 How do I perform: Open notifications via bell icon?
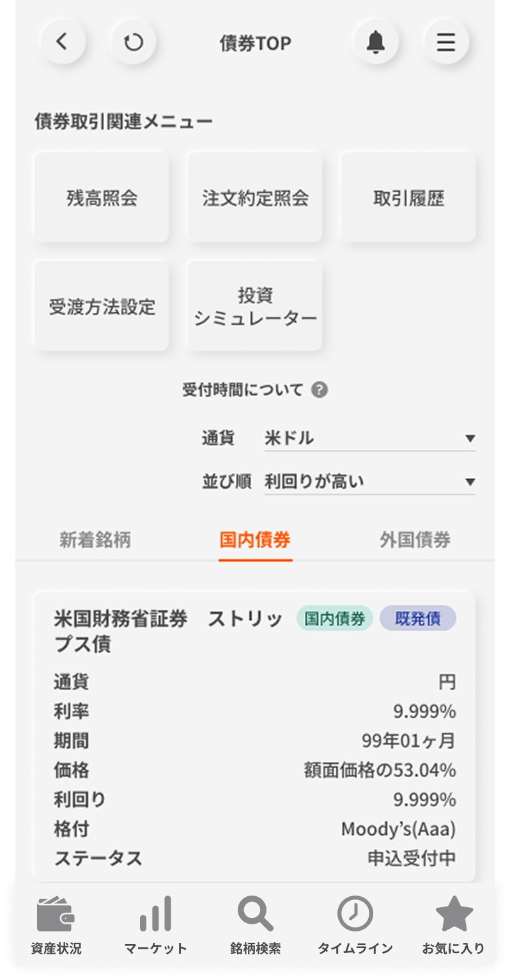click(376, 42)
